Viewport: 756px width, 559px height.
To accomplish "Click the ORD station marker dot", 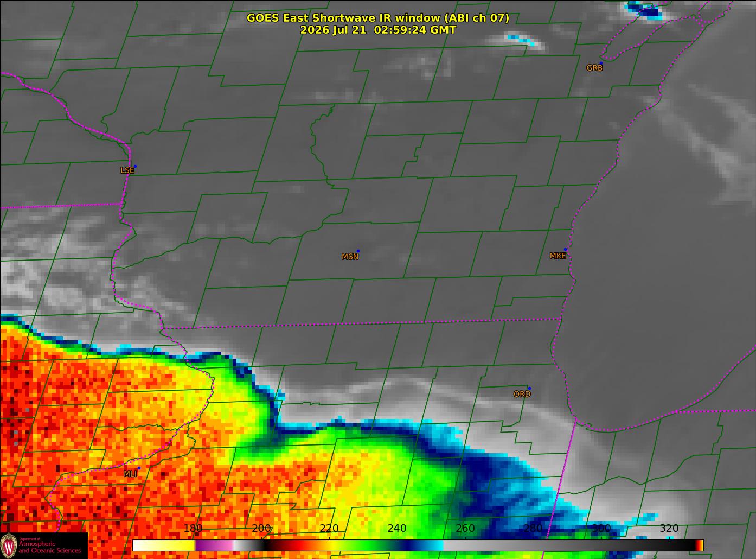I will click(529, 388).
